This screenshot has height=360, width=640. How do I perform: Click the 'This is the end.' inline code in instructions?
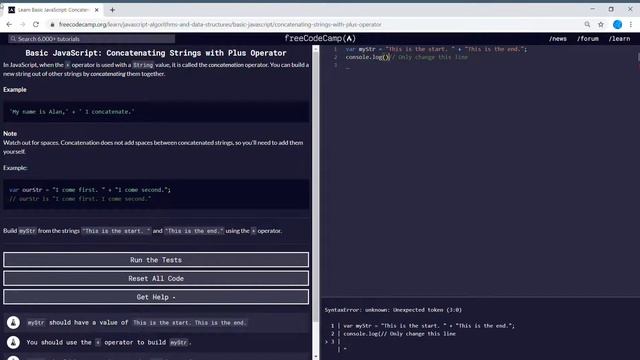[x=194, y=231]
